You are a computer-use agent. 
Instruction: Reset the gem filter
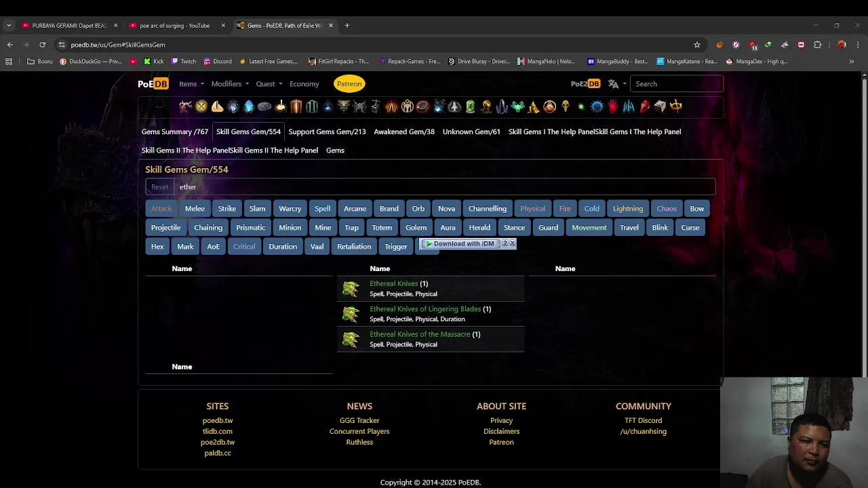[x=160, y=187]
